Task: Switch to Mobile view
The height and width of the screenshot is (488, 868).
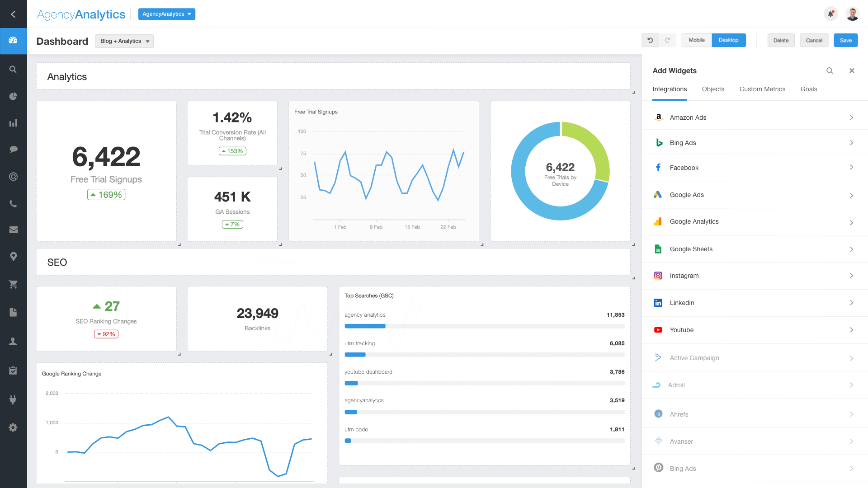Action: click(x=697, y=40)
